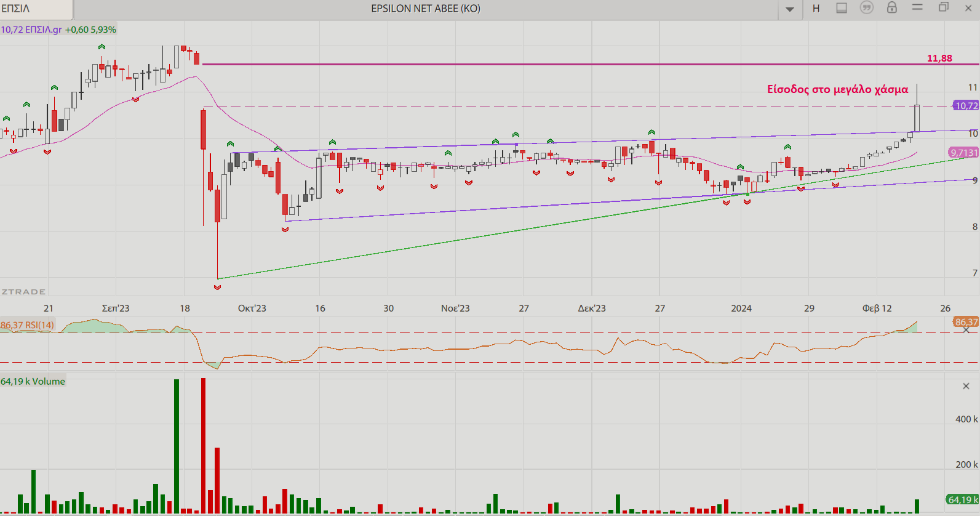This screenshot has width=980, height=516.
Task: Click the pink 9,7131 moving average tag
Action: [x=963, y=153]
